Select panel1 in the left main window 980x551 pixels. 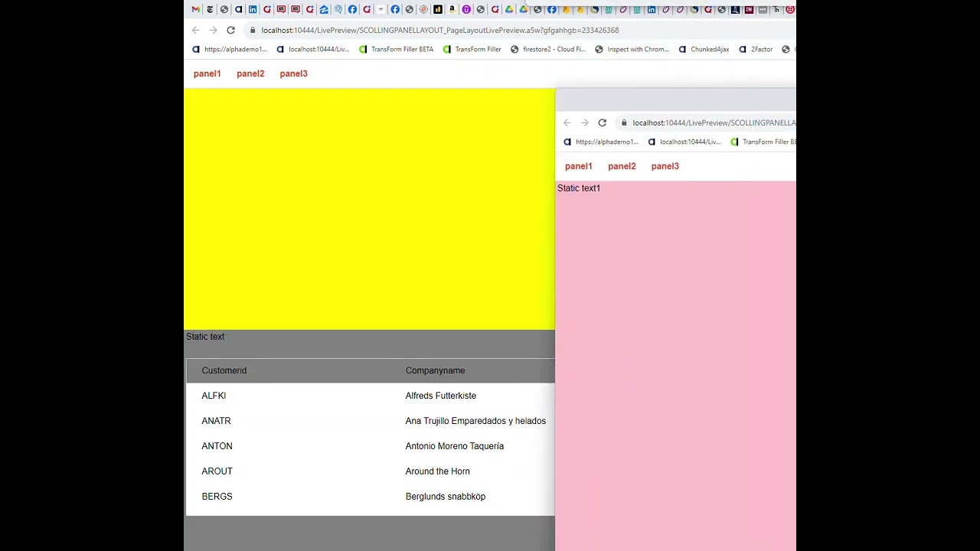point(207,73)
